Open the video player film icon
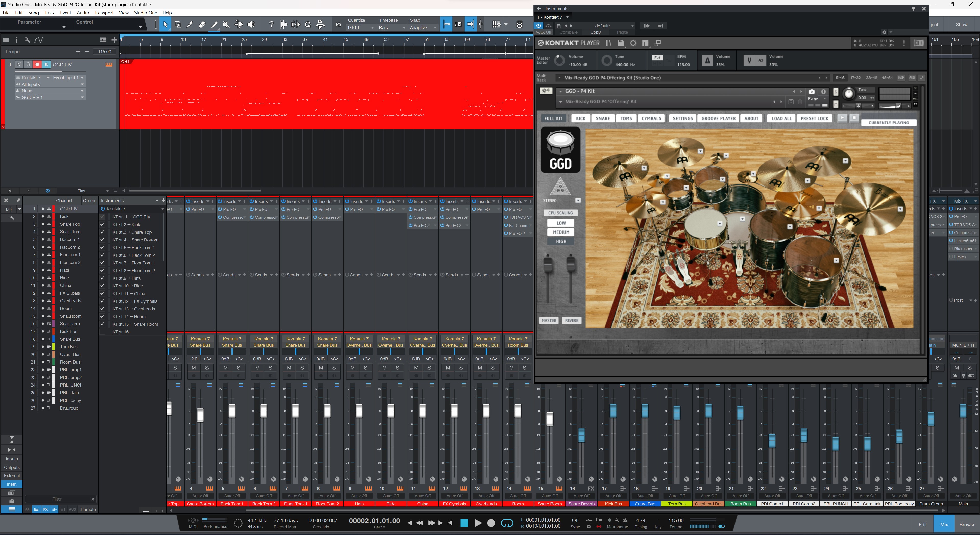This screenshot has height=535, width=980. tap(519, 24)
